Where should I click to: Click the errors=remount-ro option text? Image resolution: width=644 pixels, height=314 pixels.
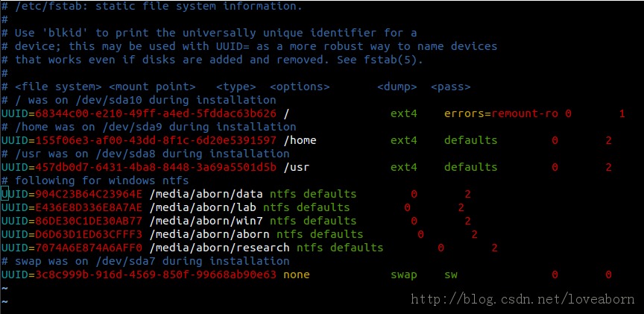point(501,113)
